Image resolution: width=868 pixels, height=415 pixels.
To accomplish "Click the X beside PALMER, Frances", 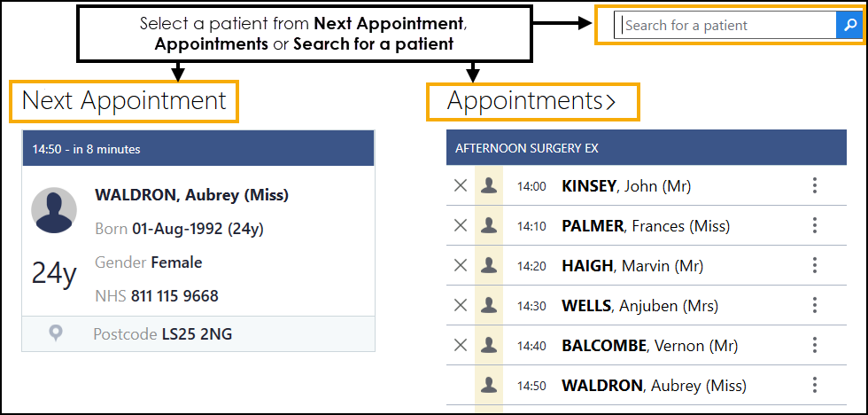I will (x=461, y=225).
